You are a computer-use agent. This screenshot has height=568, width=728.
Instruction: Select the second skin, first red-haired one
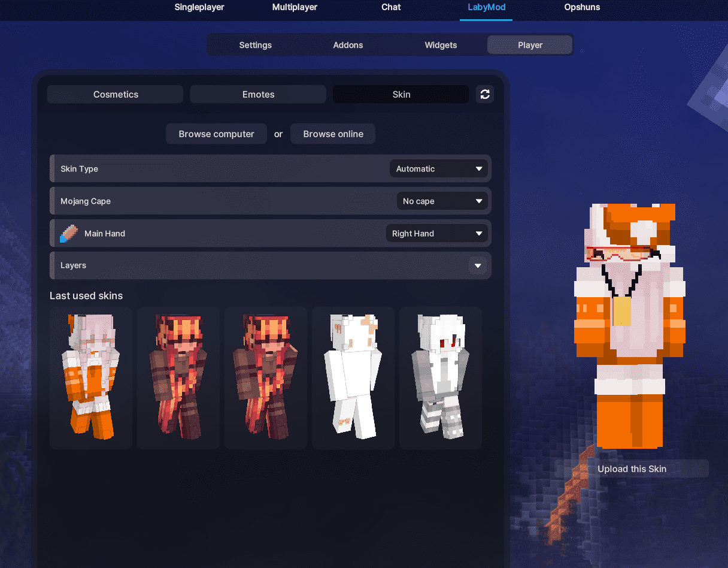point(178,378)
